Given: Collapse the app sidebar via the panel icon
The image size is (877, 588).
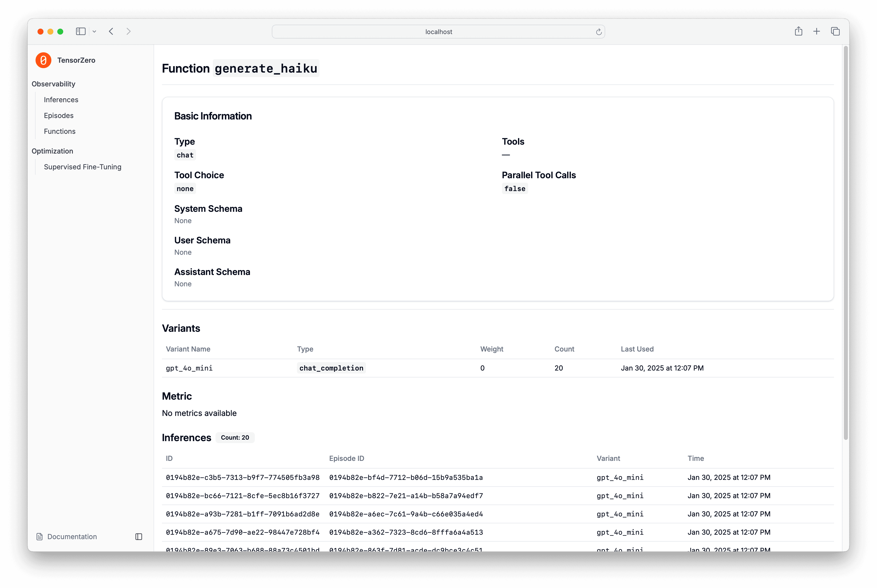Looking at the screenshot, I should (139, 537).
